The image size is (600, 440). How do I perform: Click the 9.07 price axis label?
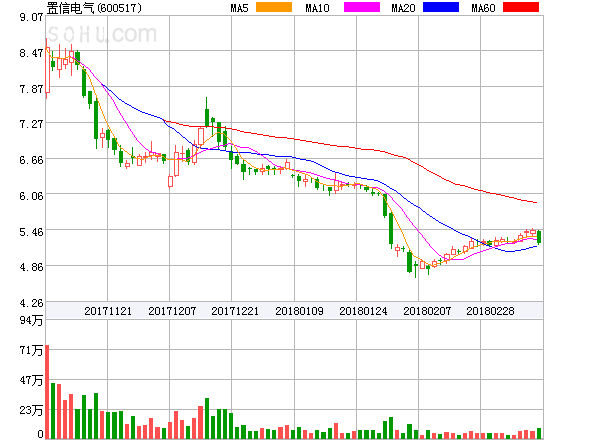(x=31, y=17)
